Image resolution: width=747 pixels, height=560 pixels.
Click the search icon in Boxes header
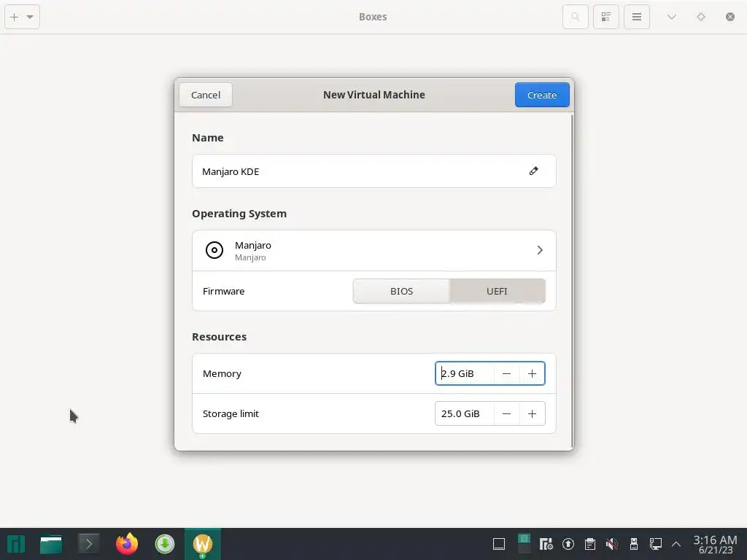(576, 17)
